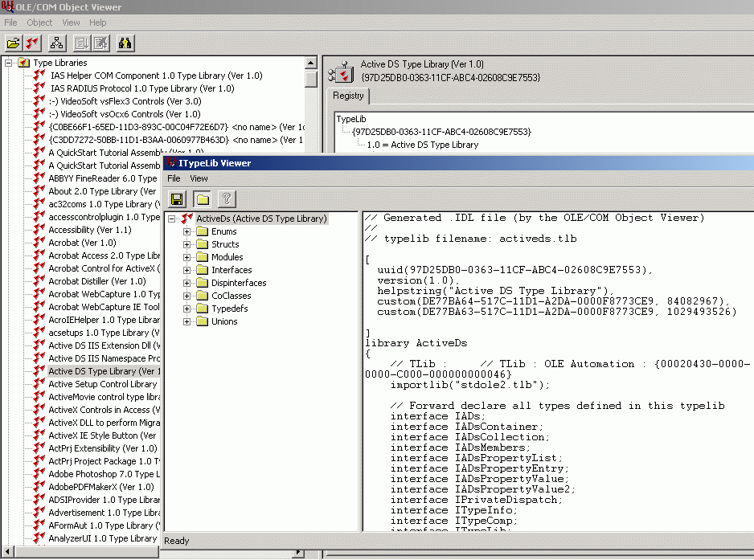This screenshot has width=754, height=560.
Task: Click the tree scrollbar up arrow
Action: [311, 63]
